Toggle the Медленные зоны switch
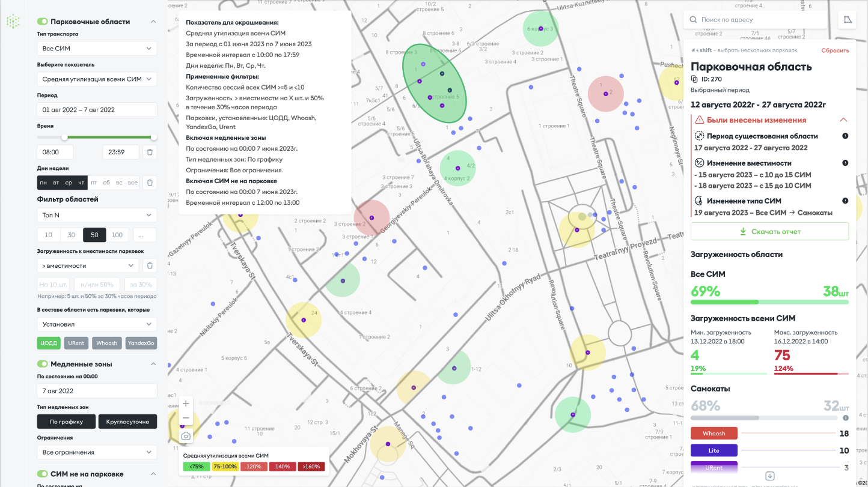 click(42, 364)
